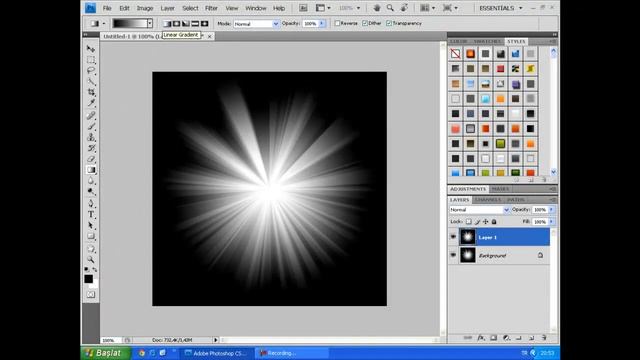Select the Dodge tool
The height and width of the screenshot is (360, 640).
click(x=91, y=191)
